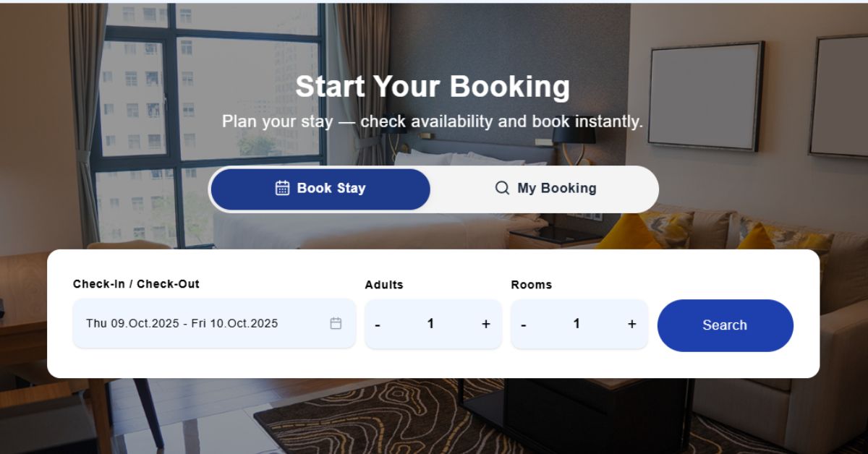This screenshot has width=868, height=454.
Task: Click the magnifying glass icon on My Booking
Action: pyautogui.click(x=501, y=188)
